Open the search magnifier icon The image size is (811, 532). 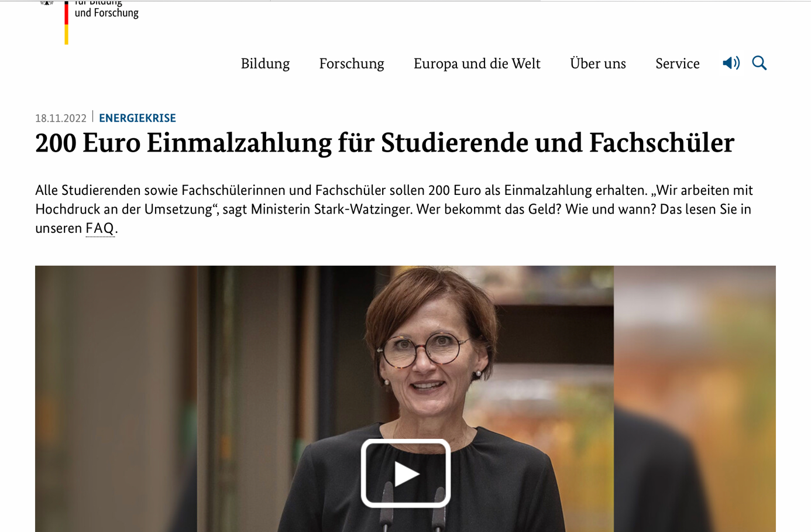(760, 63)
